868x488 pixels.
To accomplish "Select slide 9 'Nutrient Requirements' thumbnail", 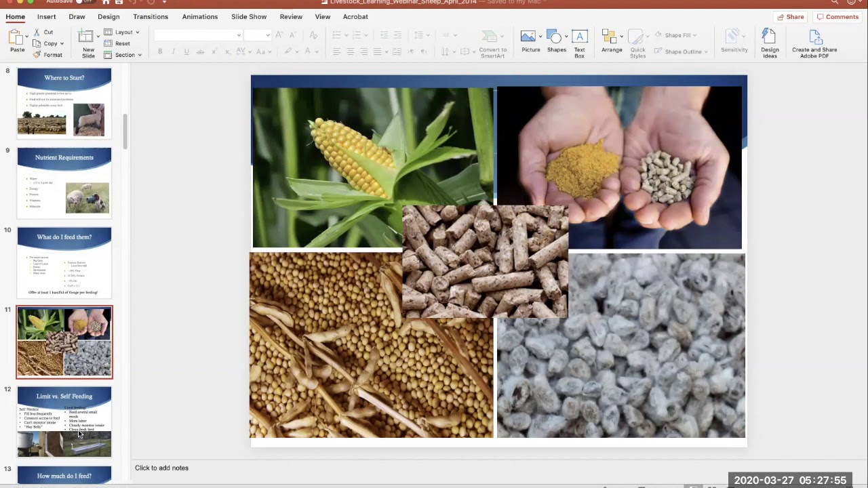I will [64, 182].
